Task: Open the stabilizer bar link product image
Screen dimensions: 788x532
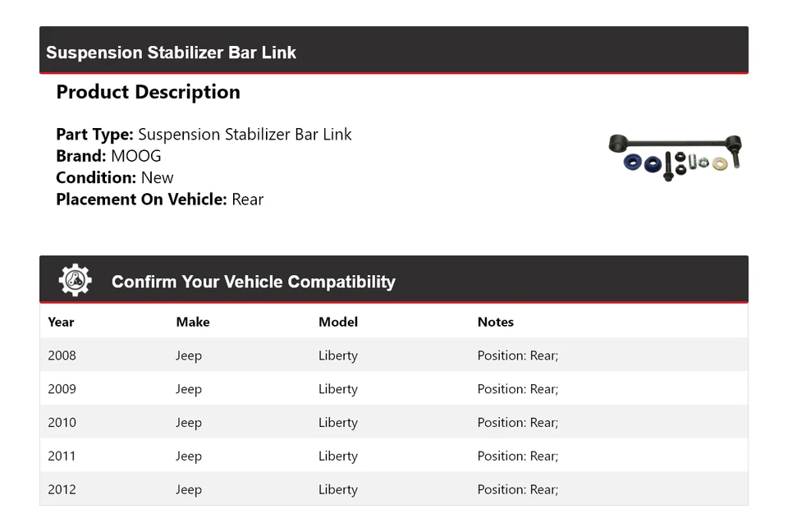Action: point(675,156)
